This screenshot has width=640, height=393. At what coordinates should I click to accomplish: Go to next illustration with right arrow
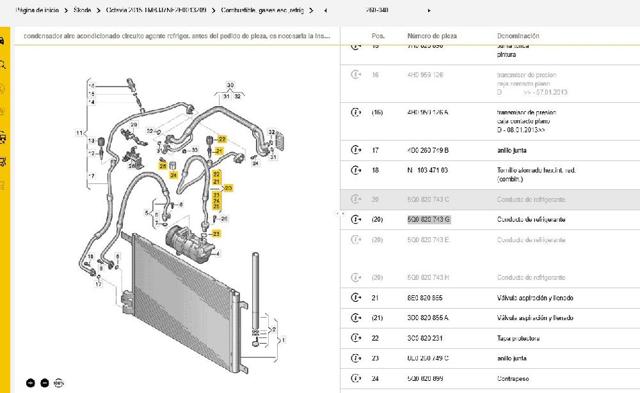[429, 11]
